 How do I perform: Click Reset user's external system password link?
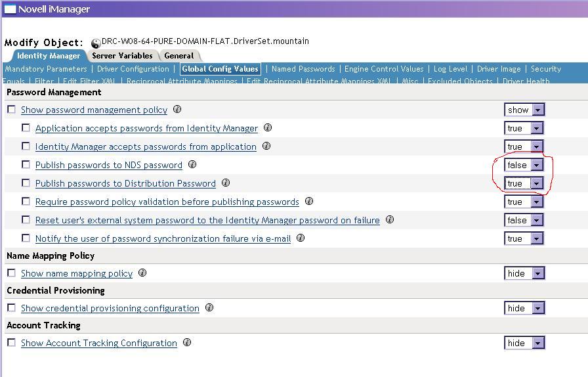(x=207, y=221)
